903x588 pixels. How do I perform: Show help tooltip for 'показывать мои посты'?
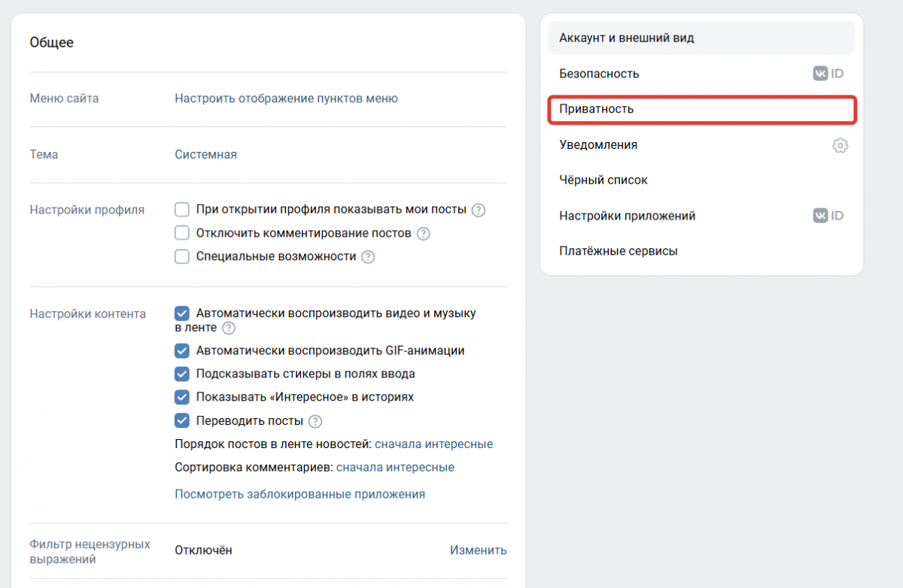(479, 210)
